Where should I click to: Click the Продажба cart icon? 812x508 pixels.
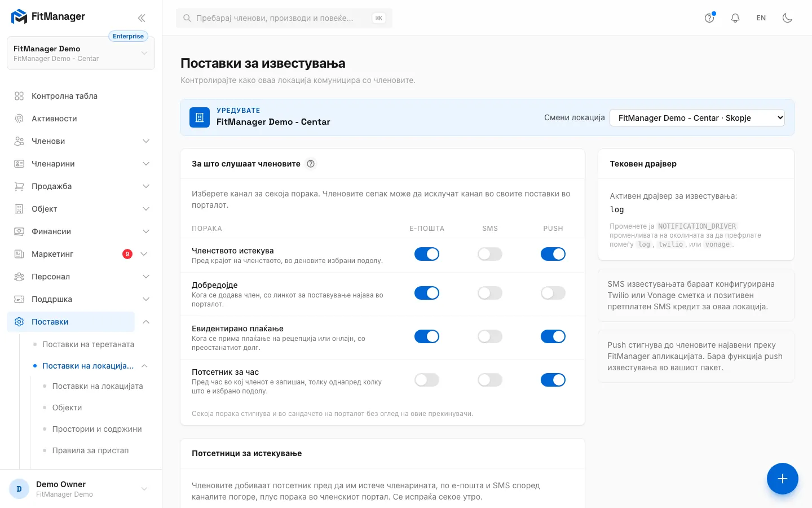(19, 186)
